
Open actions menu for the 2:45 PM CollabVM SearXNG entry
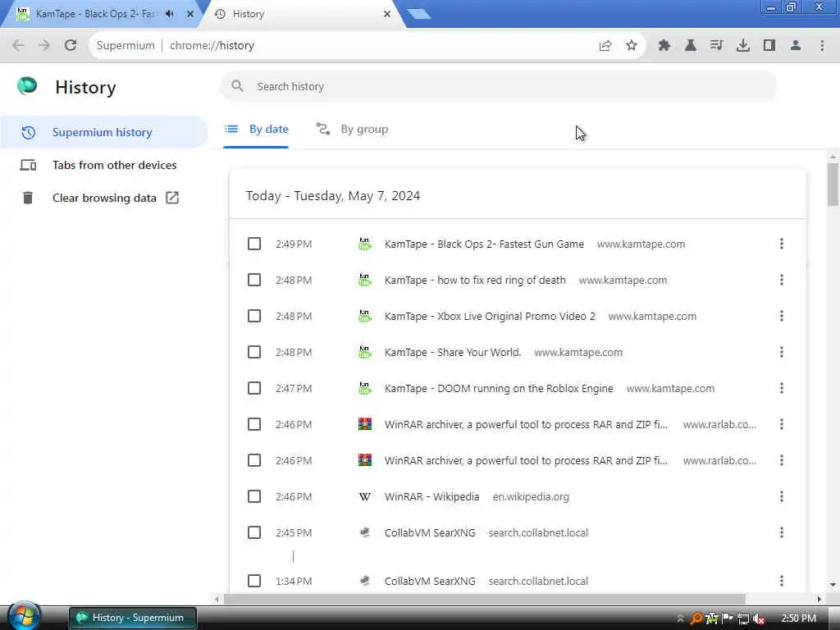pyautogui.click(x=782, y=532)
